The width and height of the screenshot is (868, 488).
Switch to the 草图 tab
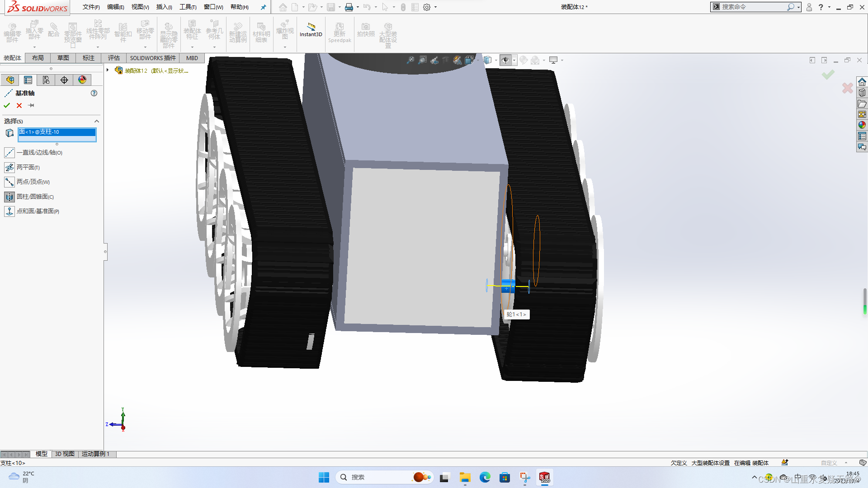[63, 58]
